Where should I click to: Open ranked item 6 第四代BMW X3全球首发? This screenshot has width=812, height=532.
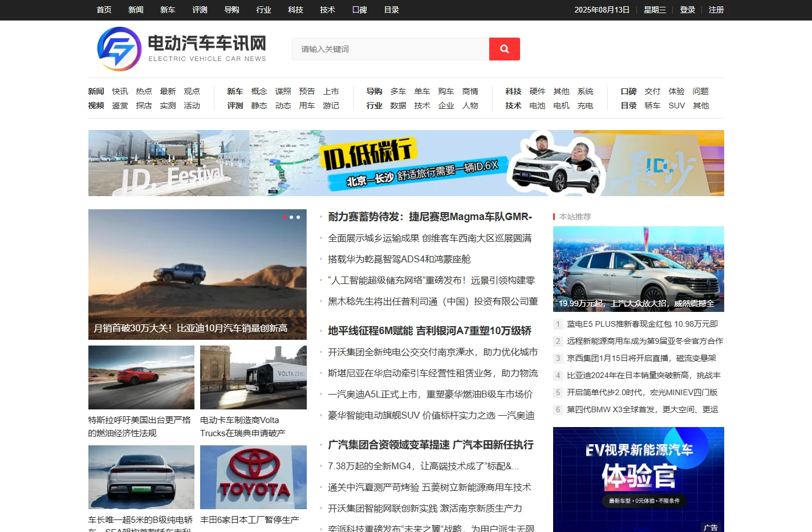(x=643, y=409)
